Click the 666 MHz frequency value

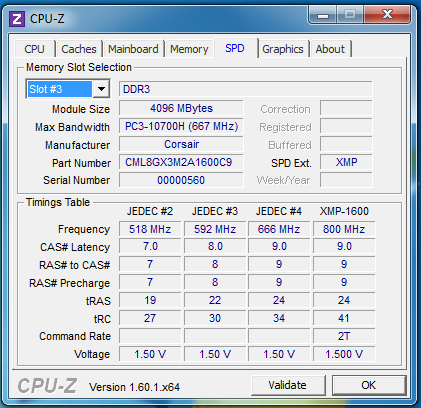tap(279, 229)
